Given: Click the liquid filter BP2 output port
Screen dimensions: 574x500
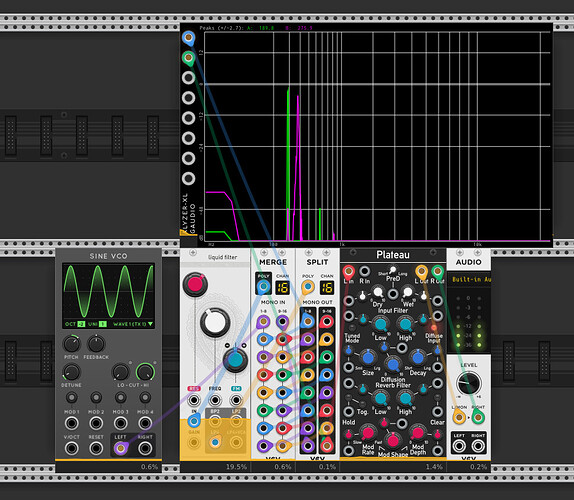Looking at the screenshot, I should [x=215, y=421].
